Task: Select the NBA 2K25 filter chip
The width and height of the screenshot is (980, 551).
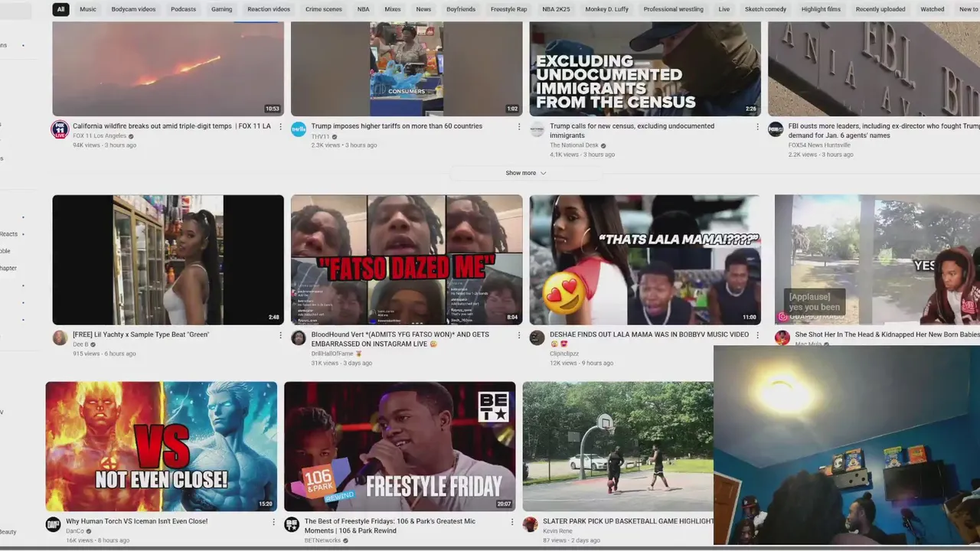Action: coord(557,9)
